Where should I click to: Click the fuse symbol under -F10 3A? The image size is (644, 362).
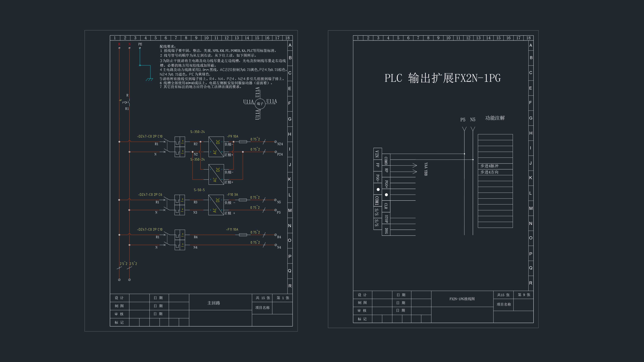tap(243, 200)
